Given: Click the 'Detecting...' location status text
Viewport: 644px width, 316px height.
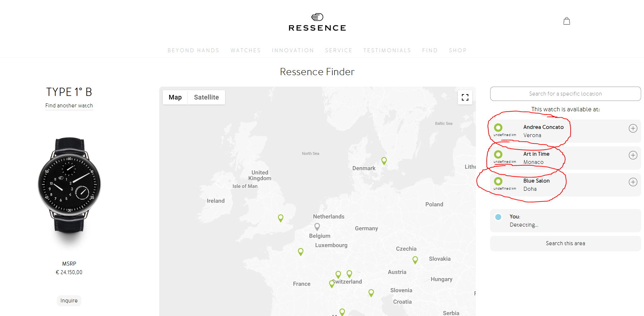Looking at the screenshot, I should click(524, 225).
